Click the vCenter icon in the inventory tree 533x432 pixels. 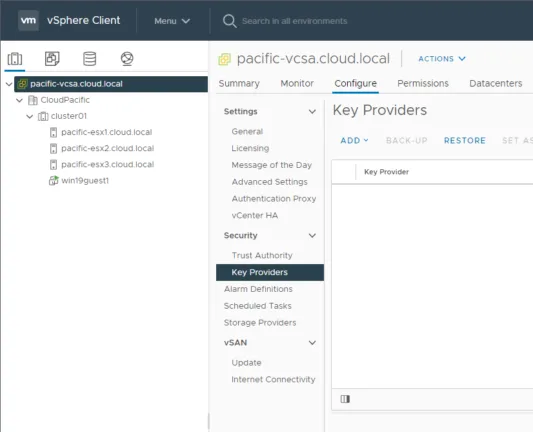point(22,84)
